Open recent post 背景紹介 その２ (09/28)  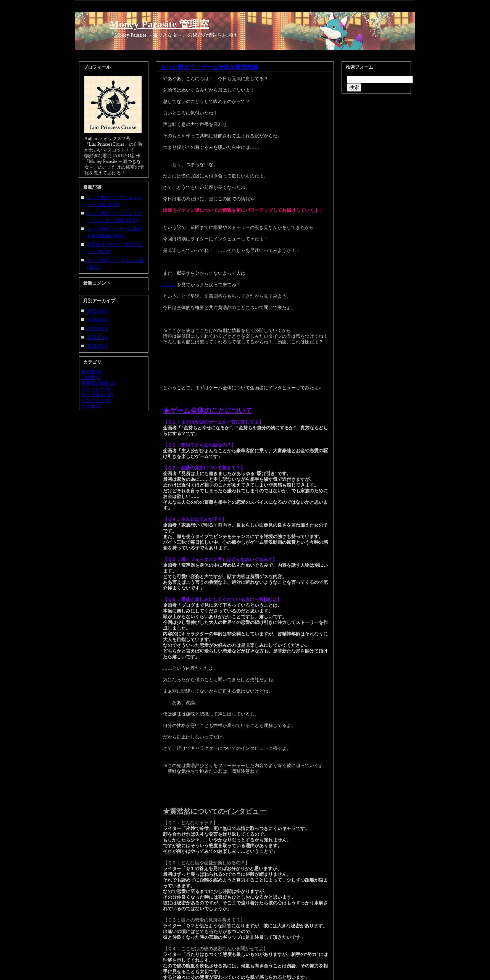[115, 248]
